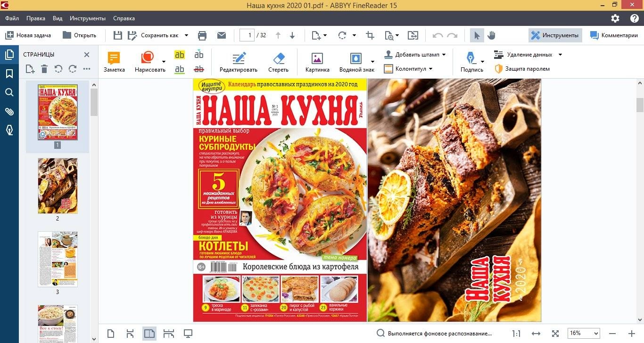Open the Правка menu
Viewport: 644px width, 343px height.
pos(36,18)
